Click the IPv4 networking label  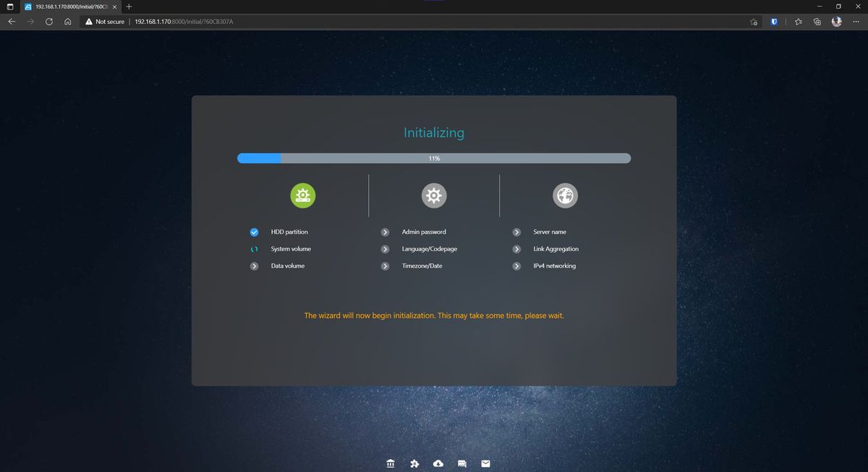(555, 266)
